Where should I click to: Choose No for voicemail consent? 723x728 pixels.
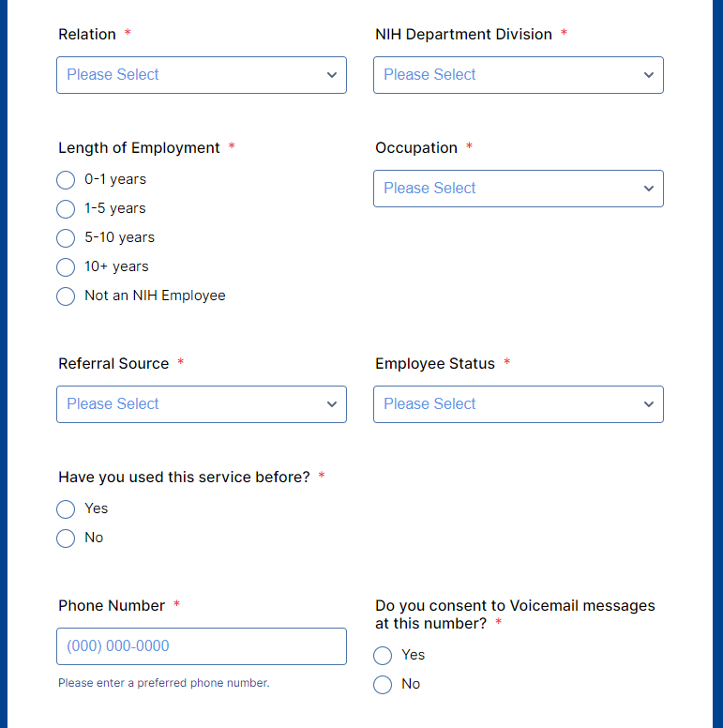pos(383,685)
